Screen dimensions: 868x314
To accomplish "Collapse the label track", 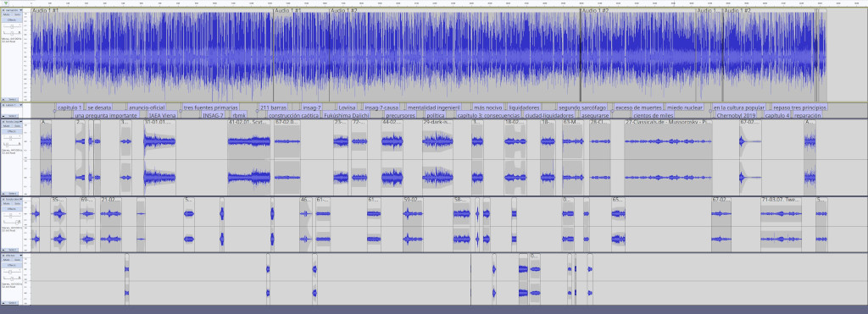I will [3, 116].
